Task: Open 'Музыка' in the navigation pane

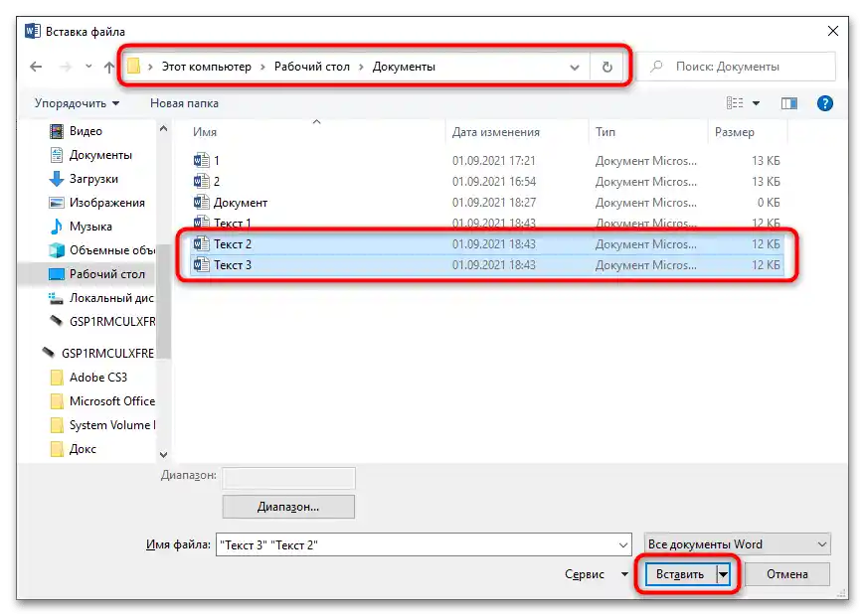Action: (x=81, y=227)
